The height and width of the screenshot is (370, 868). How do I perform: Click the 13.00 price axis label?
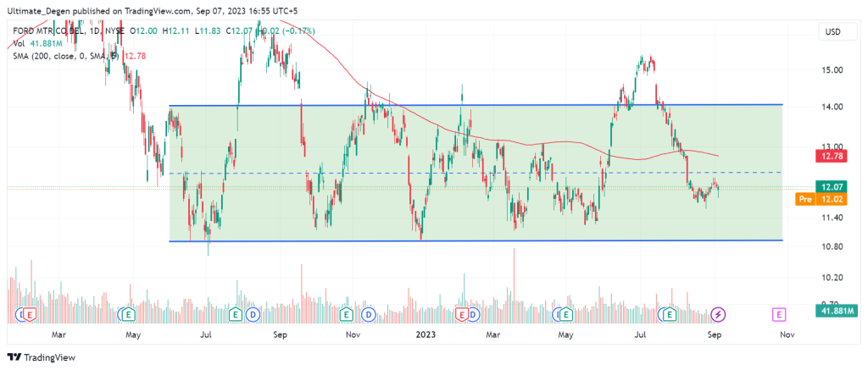tap(834, 146)
